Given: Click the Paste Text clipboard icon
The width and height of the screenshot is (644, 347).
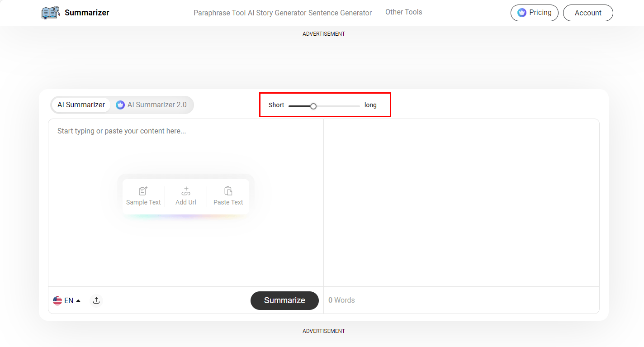Looking at the screenshot, I should click(228, 191).
